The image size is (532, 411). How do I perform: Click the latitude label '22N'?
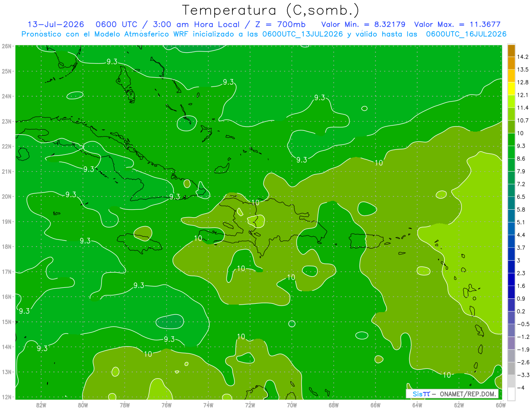point(7,146)
